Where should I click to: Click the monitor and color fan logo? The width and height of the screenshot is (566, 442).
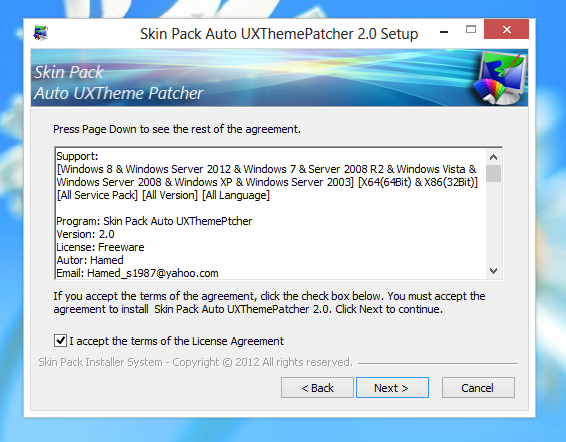click(x=500, y=78)
